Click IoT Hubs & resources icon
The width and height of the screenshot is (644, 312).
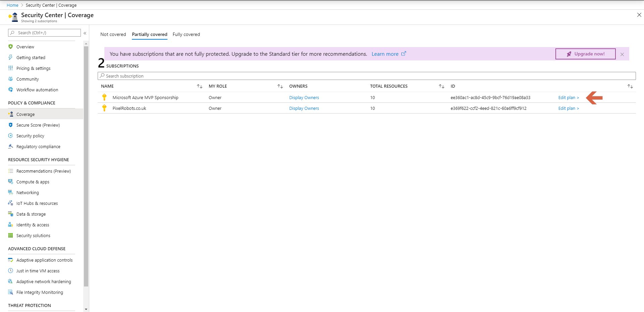(x=10, y=203)
